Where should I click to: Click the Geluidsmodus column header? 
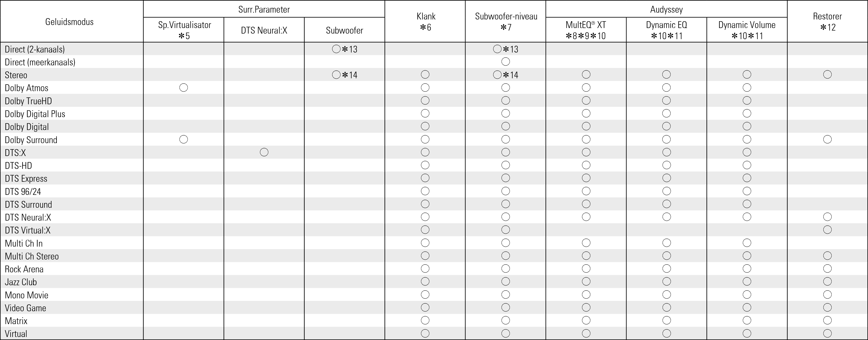(x=69, y=22)
